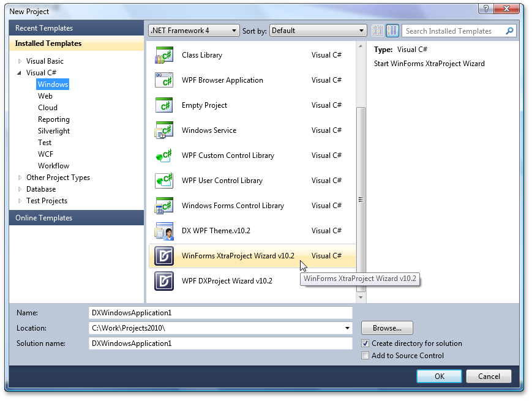532x401 pixels.
Task: Select the Workflow category
Action: (53, 166)
